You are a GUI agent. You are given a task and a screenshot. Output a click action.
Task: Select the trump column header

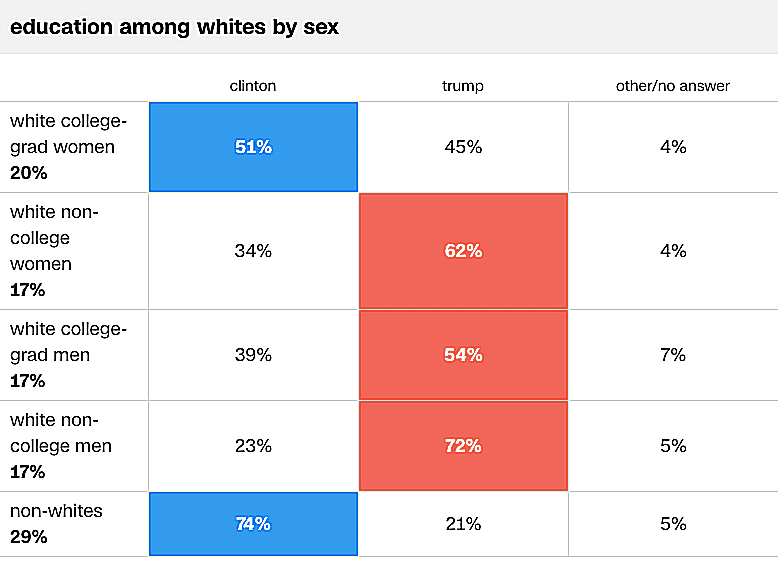coord(463,86)
